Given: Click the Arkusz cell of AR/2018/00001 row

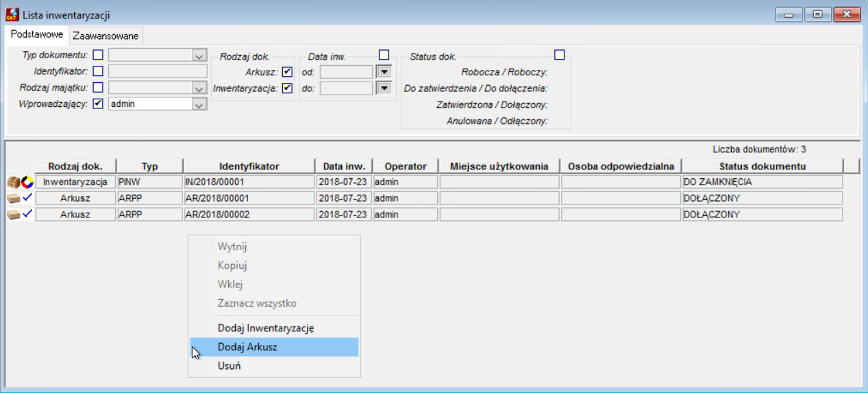Looking at the screenshot, I should tap(75, 198).
